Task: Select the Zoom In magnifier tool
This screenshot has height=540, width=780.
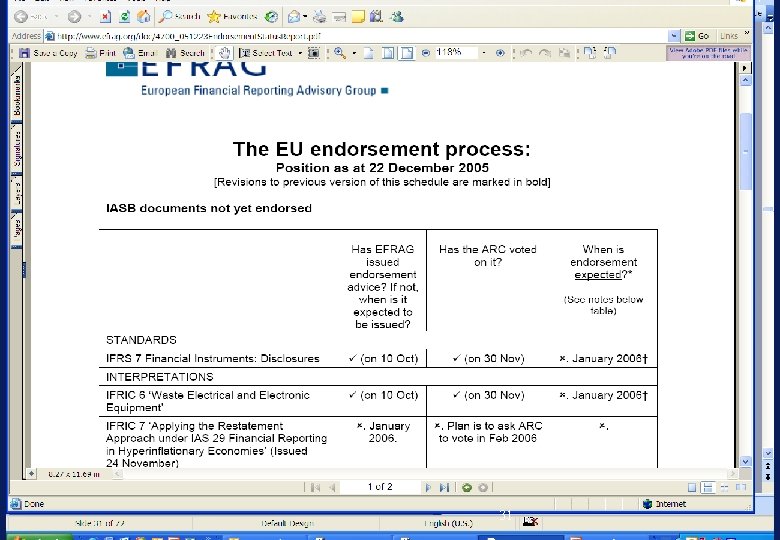Action: (340, 53)
